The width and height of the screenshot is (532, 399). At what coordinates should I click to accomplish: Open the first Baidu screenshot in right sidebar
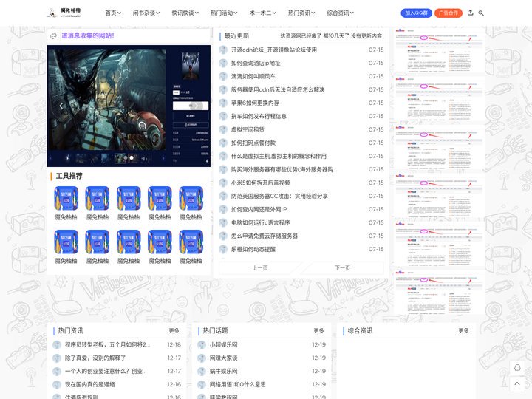point(439,51)
